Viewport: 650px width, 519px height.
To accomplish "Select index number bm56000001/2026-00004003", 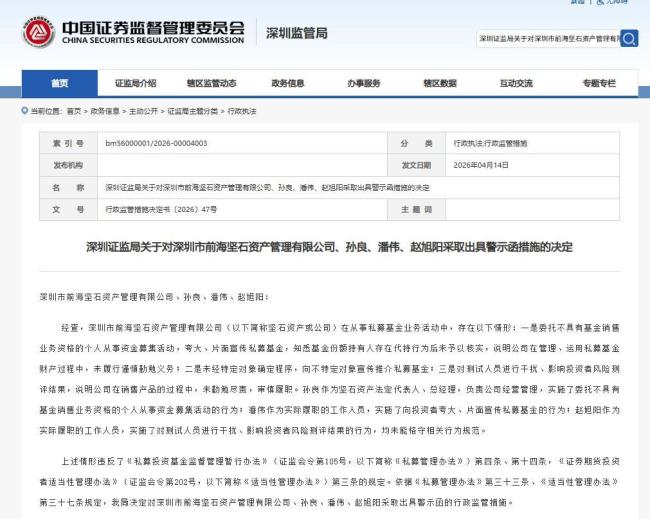I will click(156, 143).
